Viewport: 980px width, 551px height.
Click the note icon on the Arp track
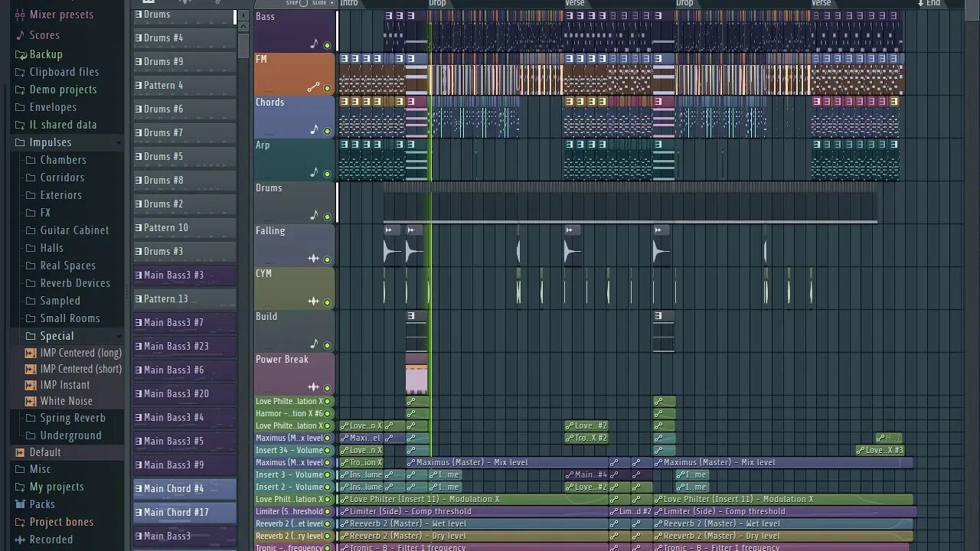(314, 172)
